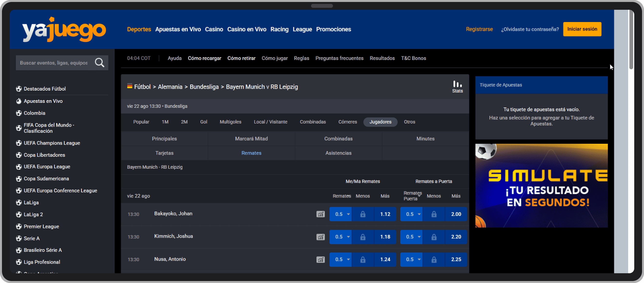Open FIFA Copa del Mundo - Clasificación

click(x=49, y=128)
